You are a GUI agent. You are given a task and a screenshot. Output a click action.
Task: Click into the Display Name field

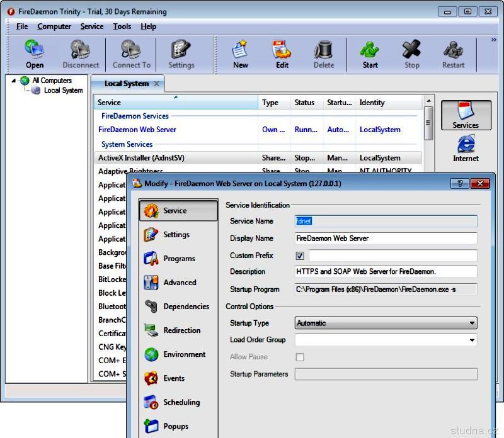pos(386,239)
